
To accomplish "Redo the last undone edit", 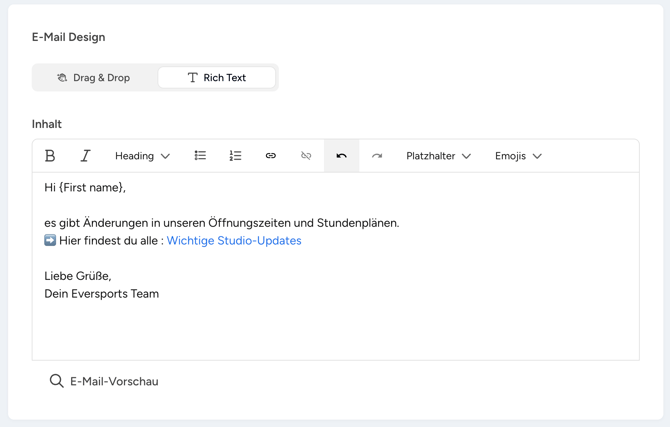I will coord(377,156).
